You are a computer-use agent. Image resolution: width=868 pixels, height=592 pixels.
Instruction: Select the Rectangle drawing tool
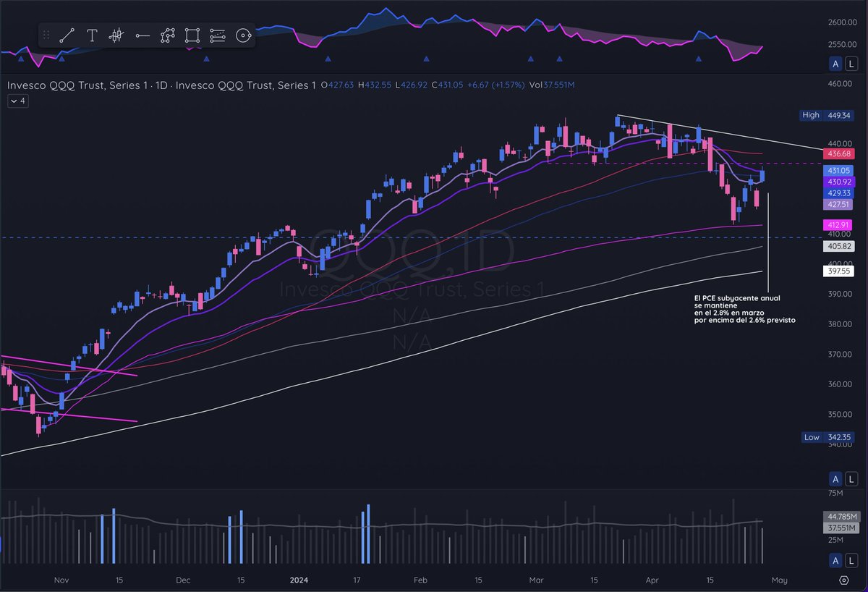pos(192,35)
